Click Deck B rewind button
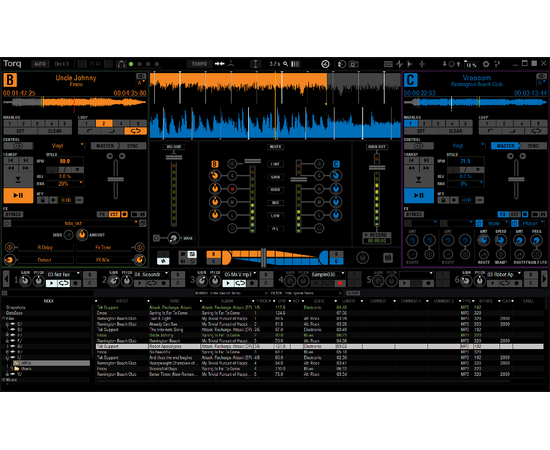 click(11, 168)
